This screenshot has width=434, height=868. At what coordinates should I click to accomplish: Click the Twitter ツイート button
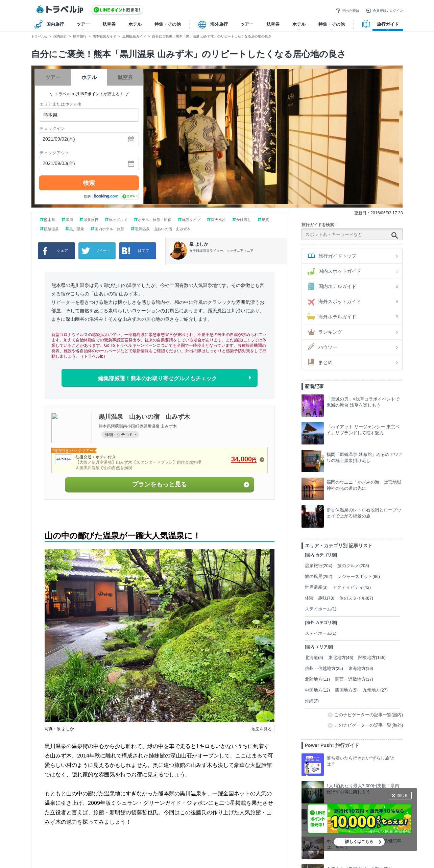(x=97, y=251)
